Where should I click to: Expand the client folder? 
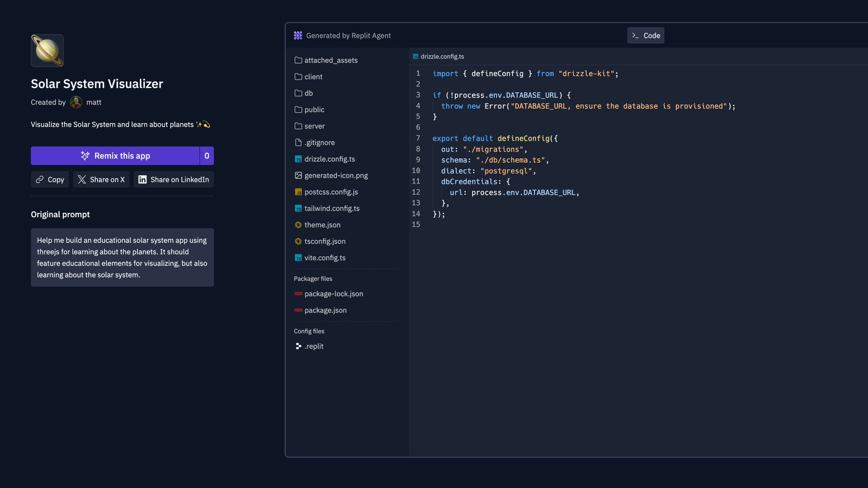pyautogui.click(x=309, y=77)
